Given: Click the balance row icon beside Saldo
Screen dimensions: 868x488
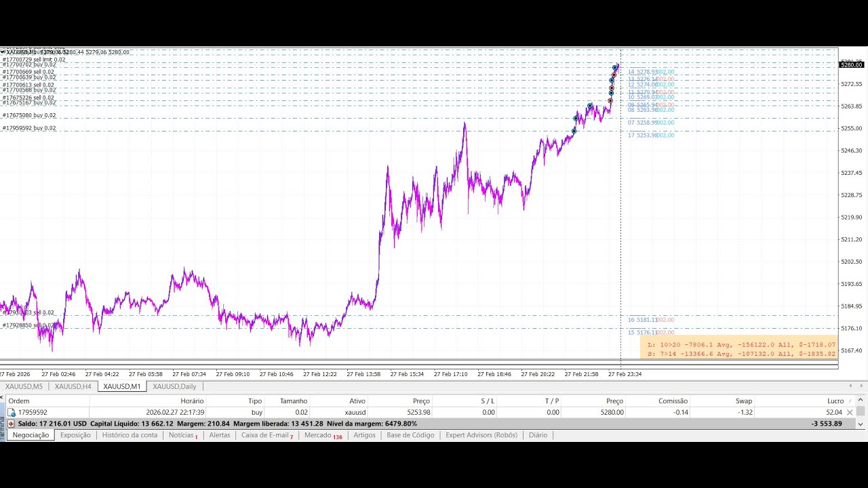Looking at the screenshot, I should point(11,424).
